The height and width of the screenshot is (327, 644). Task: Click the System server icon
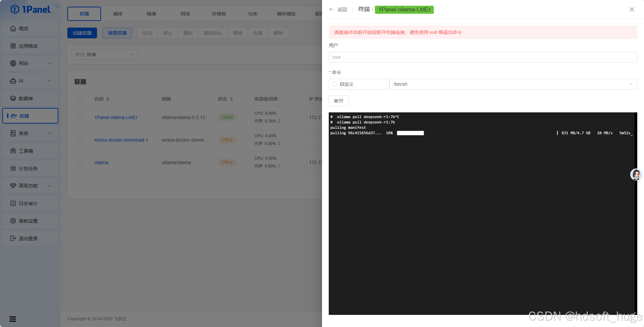(13, 133)
